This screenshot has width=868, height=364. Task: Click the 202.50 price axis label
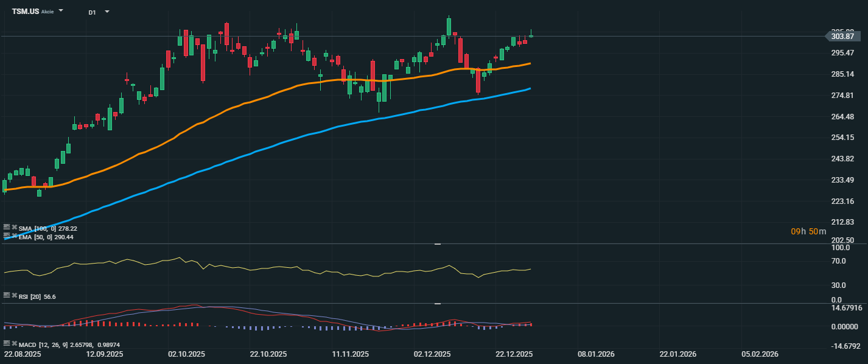click(842, 240)
